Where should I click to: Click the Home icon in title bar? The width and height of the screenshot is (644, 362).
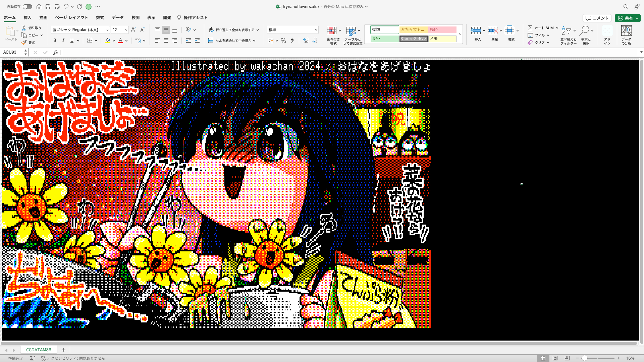(39, 7)
